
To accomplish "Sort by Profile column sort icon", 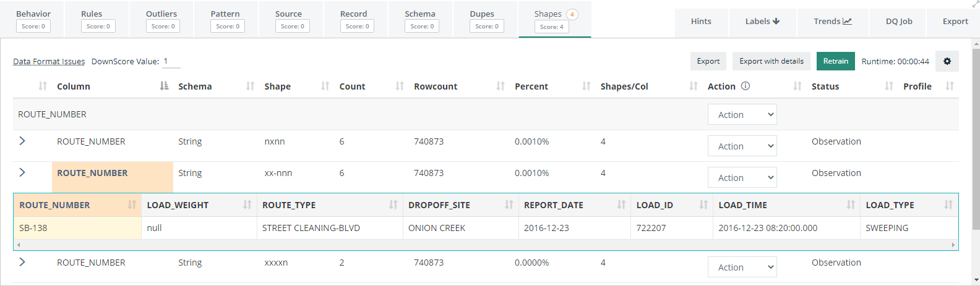I will pyautogui.click(x=950, y=86).
